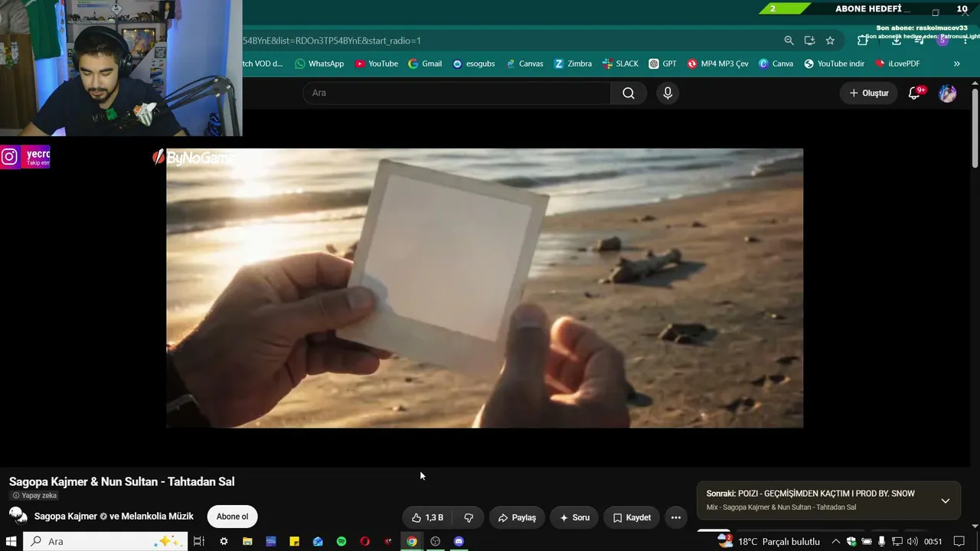Viewport: 980px width, 551px height.
Task: Open Sticky Notes from the taskbar
Action: [294, 541]
